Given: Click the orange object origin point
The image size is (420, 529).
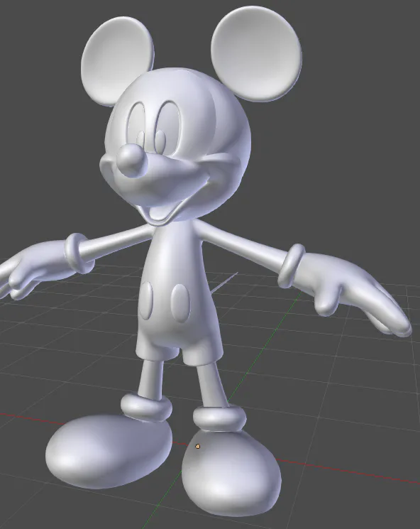Looking at the screenshot, I should (198, 447).
